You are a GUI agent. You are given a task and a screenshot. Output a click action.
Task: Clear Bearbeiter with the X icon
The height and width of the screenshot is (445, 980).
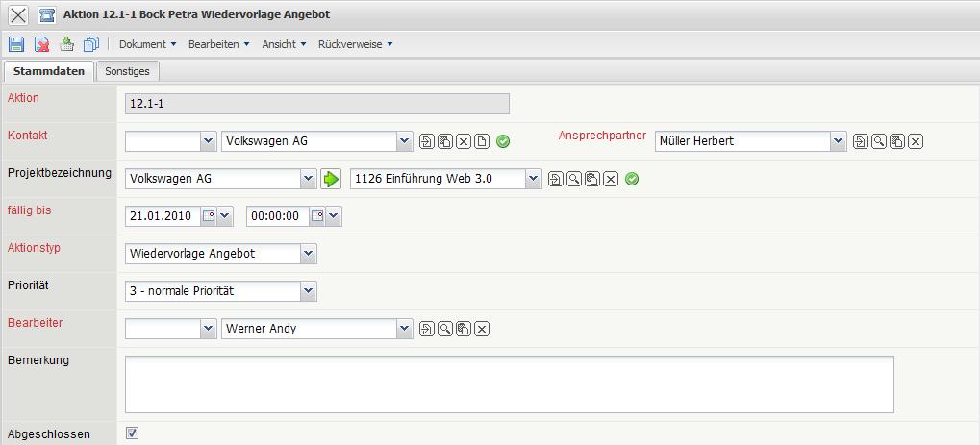click(x=481, y=330)
